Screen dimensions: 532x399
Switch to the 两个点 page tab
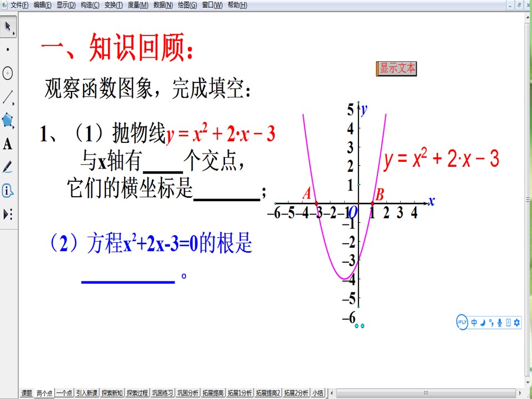(44, 393)
